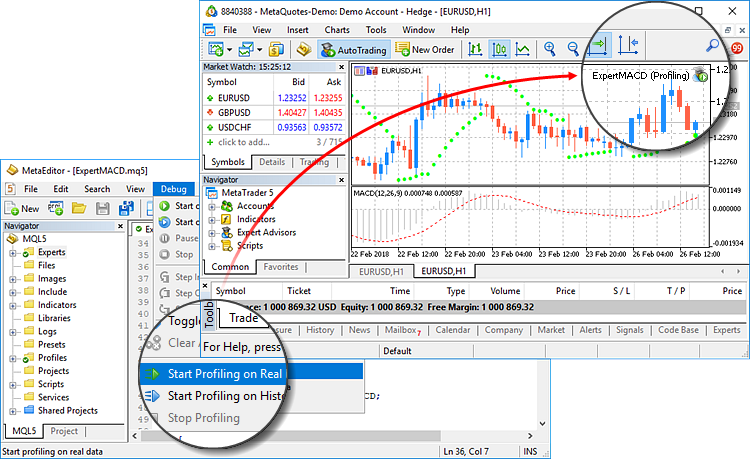The width and height of the screenshot is (750, 459).
Task: Open the dropdown arrow next to new chart icon
Action: pyautogui.click(x=230, y=50)
